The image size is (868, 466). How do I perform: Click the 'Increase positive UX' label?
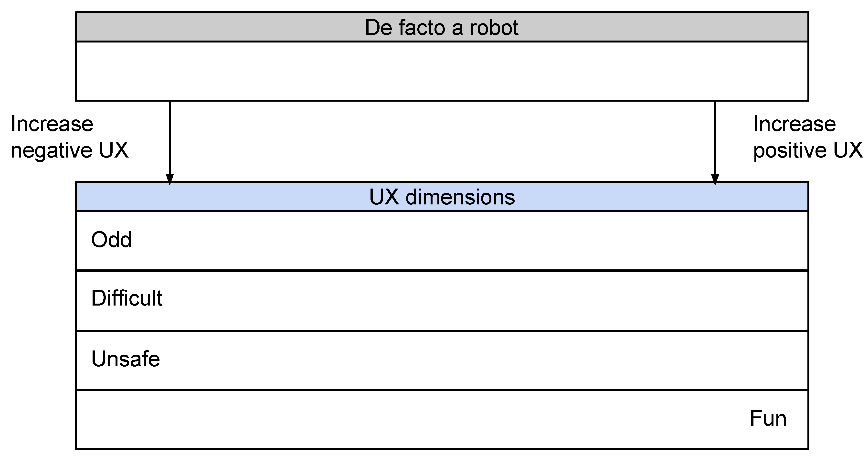coord(808,137)
